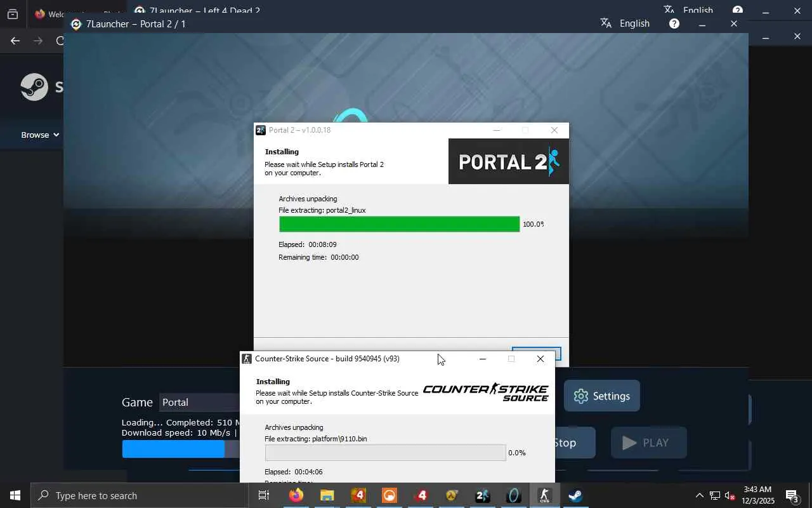This screenshot has height=508, width=812.
Task: Minimize the 7Launcher Portal 2 window
Action: click(702, 24)
